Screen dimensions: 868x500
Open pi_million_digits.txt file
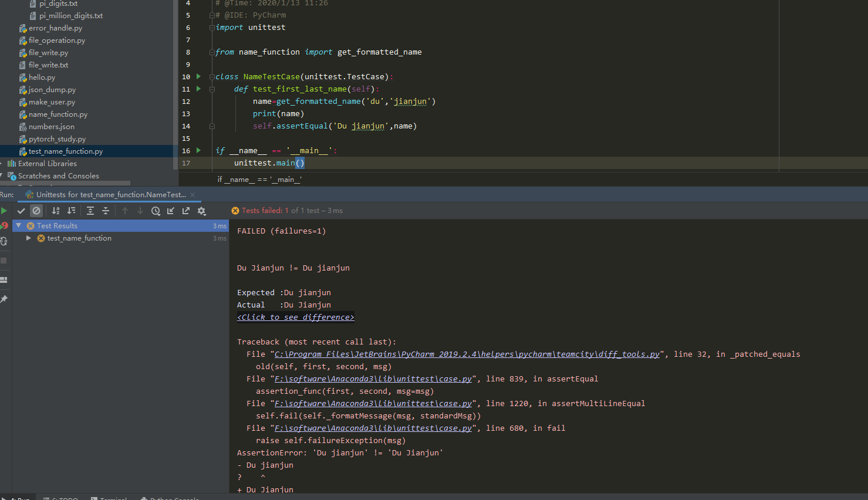pos(71,16)
